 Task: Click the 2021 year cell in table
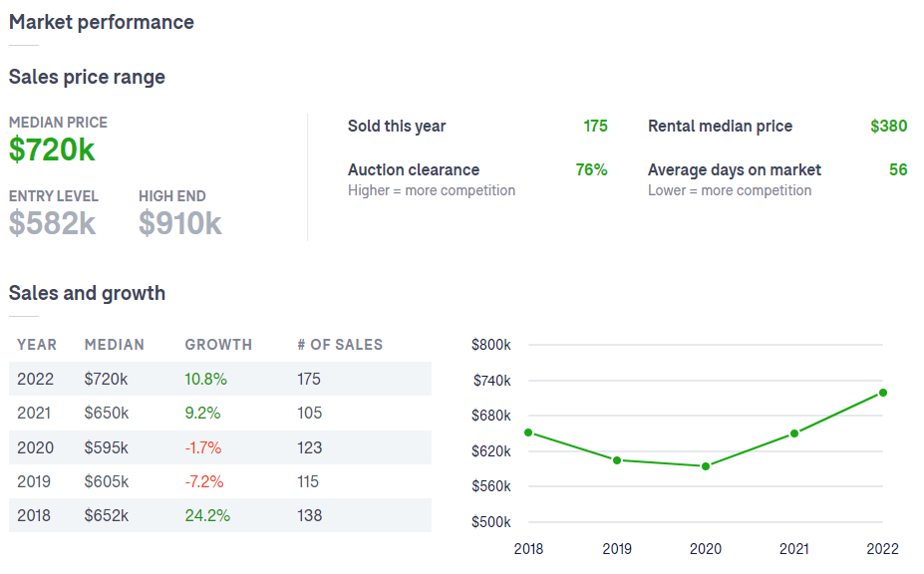tap(34, 414)
